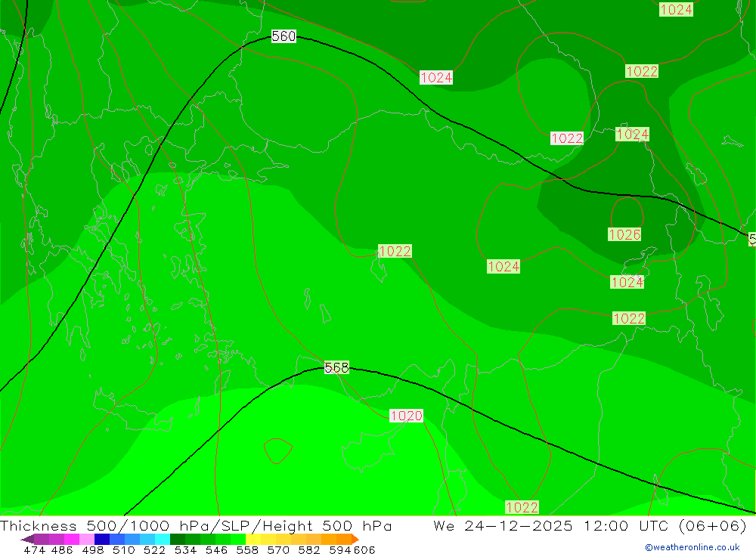This screenshot has height=554, width=756.
Task: Click the 1024 label just below the 1026 label
Action: pos(627,282)
